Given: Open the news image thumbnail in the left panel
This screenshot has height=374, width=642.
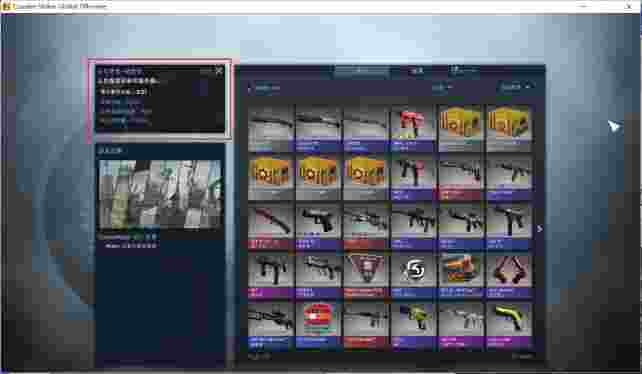Looking at the screenshot, I should click(160, 195).
